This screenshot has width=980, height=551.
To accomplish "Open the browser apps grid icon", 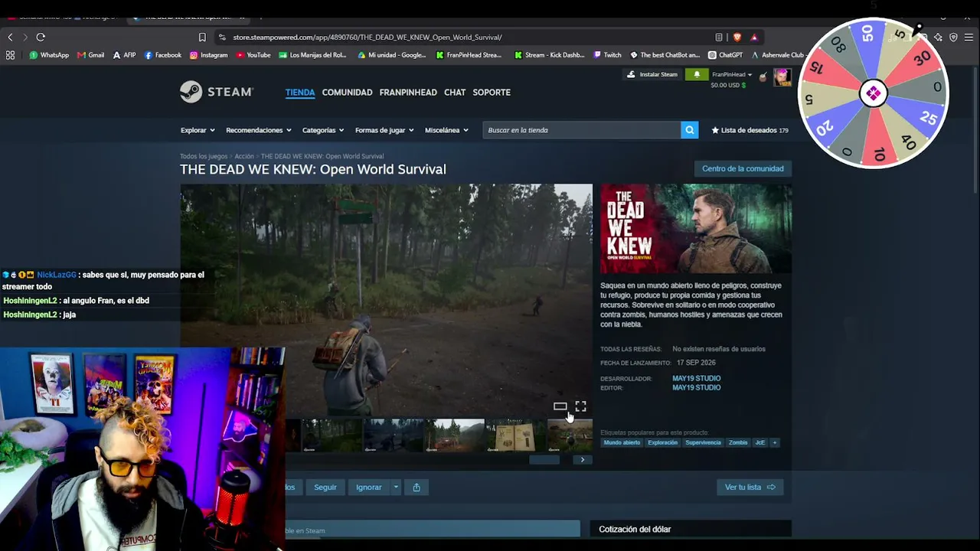I will click(10, 55).
